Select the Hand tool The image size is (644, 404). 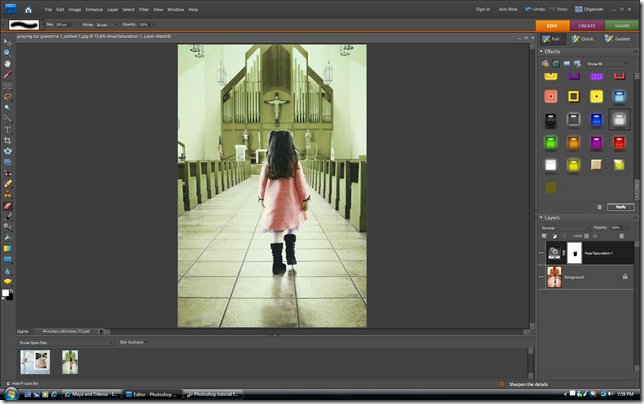7,64
